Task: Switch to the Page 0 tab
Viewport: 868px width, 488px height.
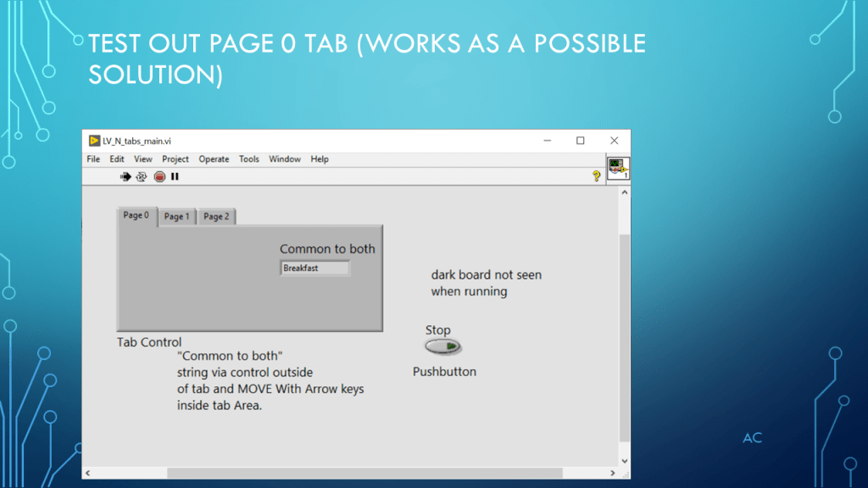Action: [x=136, y=215]
